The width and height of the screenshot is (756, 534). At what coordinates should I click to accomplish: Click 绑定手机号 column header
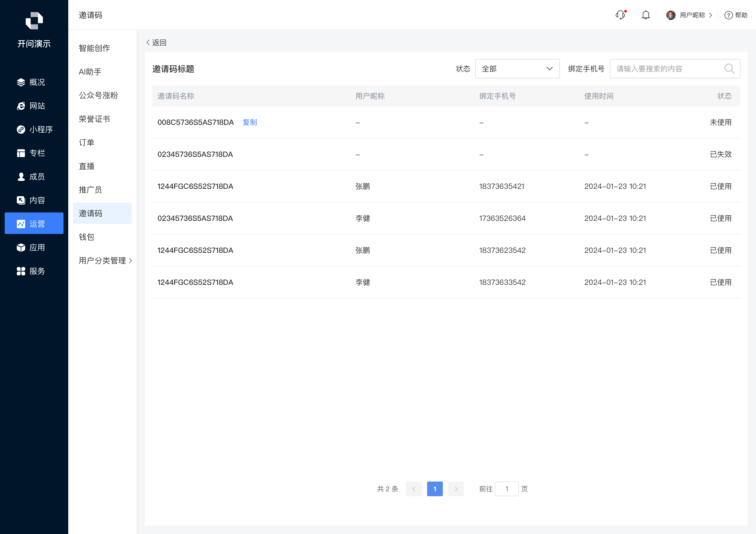tap(497, 96)
